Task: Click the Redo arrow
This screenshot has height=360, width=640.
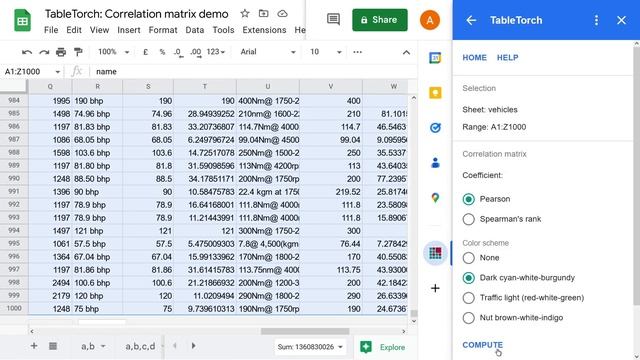Action: (44, 52)
